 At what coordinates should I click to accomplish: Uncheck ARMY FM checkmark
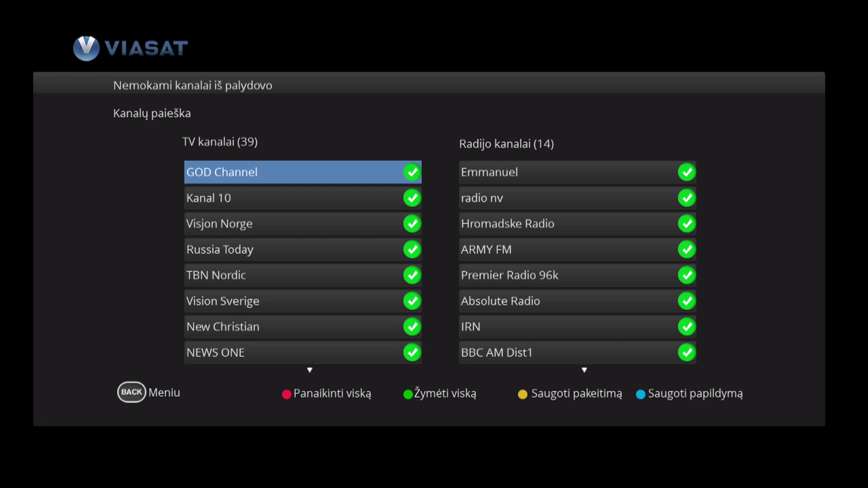[x=687, y=249]
